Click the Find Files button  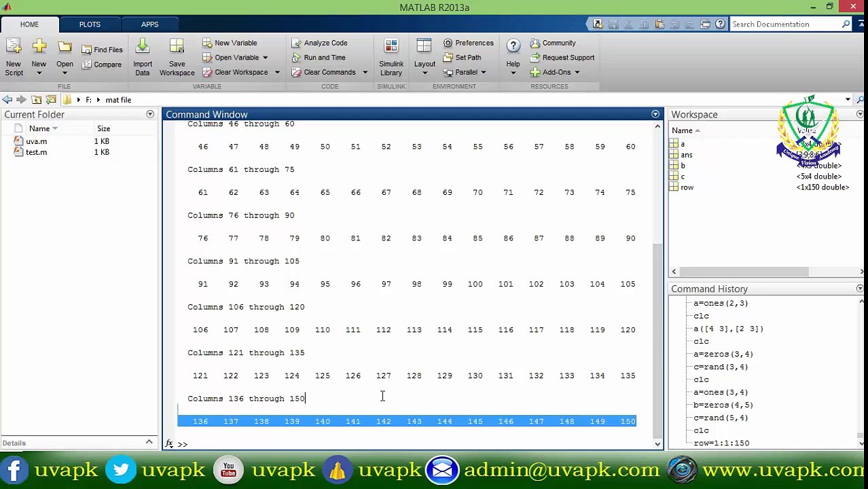point(102,50)
